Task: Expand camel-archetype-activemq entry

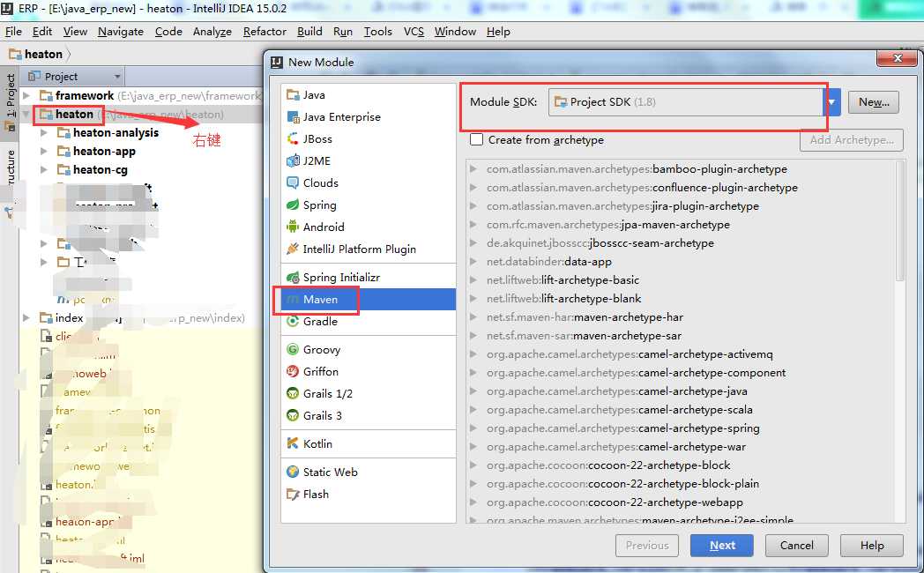Action: pos(473,354)
